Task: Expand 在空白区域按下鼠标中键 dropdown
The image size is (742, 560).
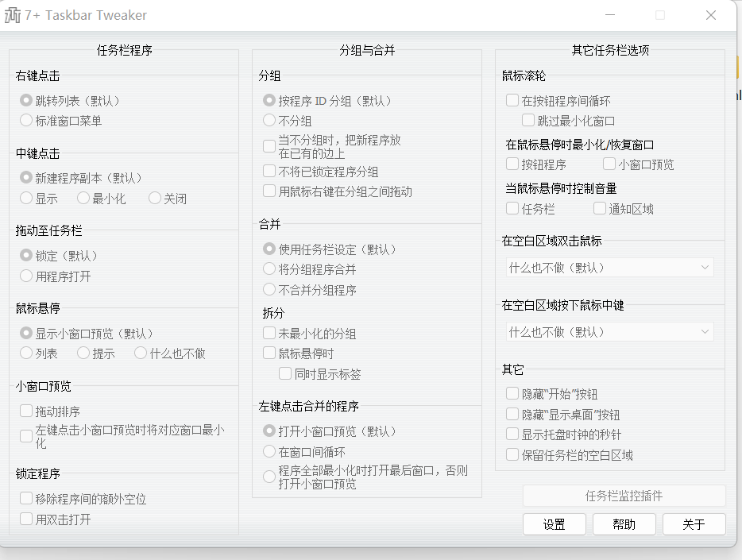Action: [x=609, y=332]
